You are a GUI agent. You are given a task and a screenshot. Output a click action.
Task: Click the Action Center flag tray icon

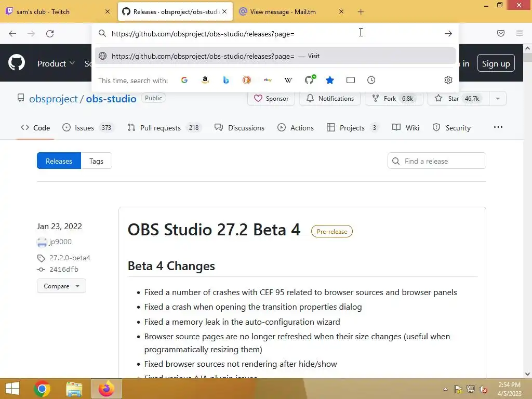tap(458, 389)
